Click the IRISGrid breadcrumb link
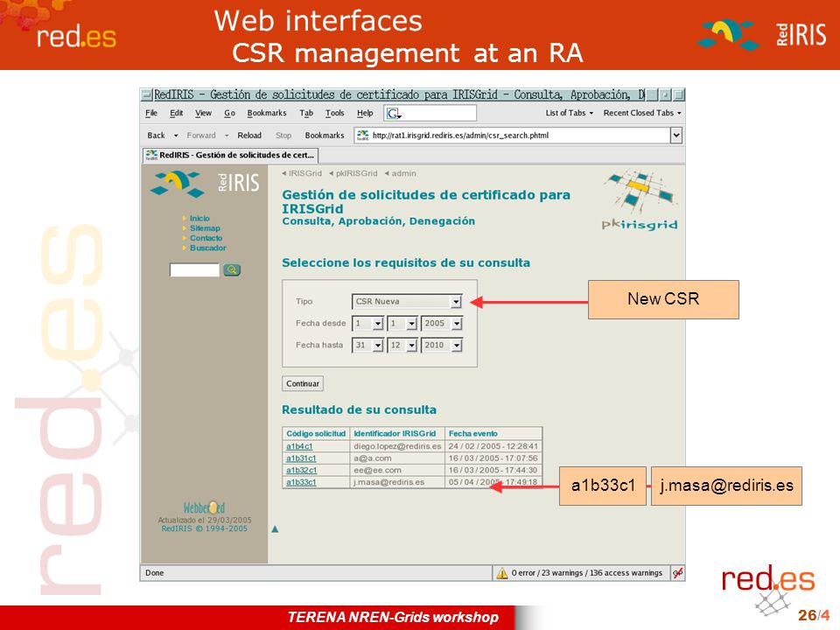This screenshot has width=840, height=630. click(x=304, y=173)
